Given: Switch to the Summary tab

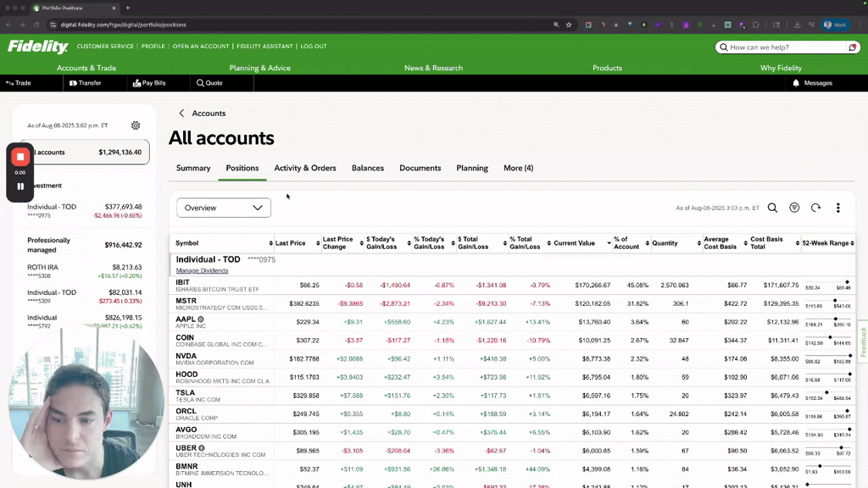Looking at the screenshot, I should point(193,169).
